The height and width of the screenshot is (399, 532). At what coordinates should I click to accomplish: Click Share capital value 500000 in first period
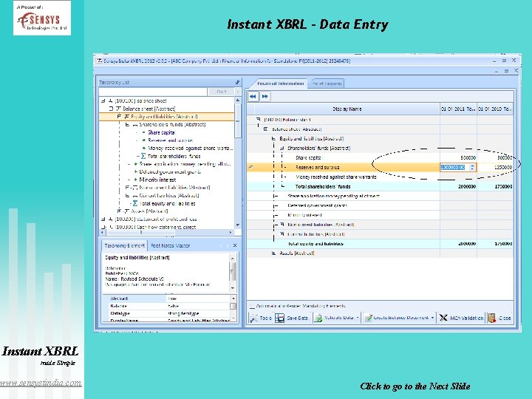468,158
